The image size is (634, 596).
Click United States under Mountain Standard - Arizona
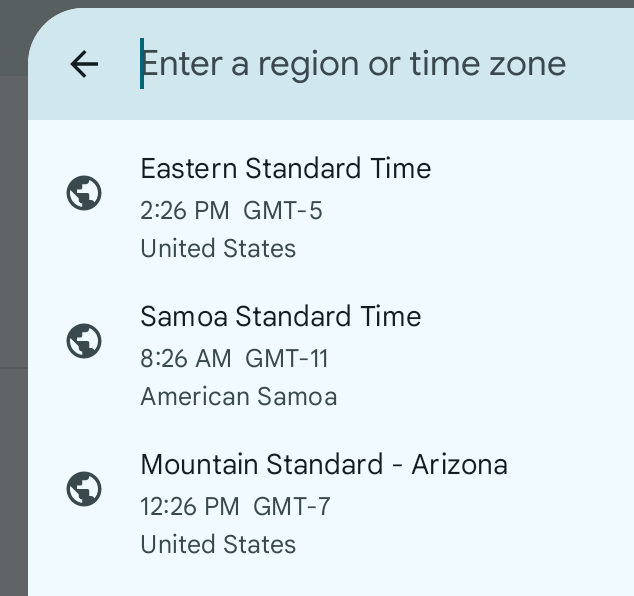[218, 545]
